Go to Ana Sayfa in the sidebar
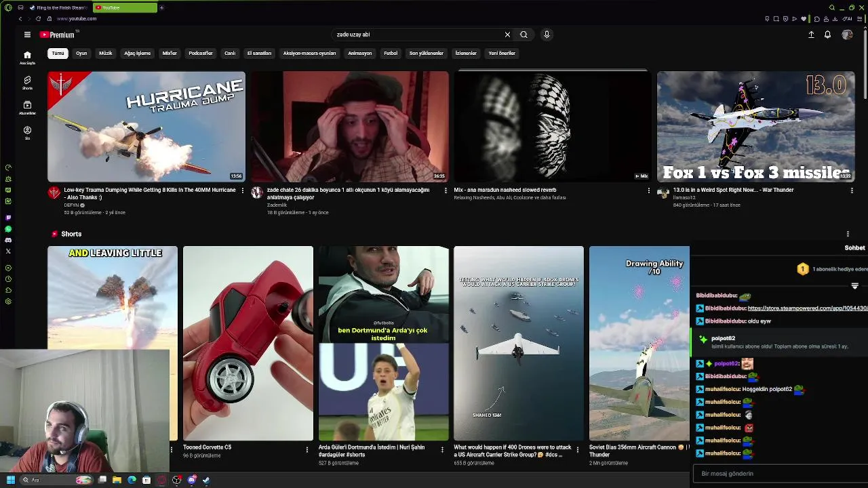Viewport: 868px width, 488px height. (27, 58)
